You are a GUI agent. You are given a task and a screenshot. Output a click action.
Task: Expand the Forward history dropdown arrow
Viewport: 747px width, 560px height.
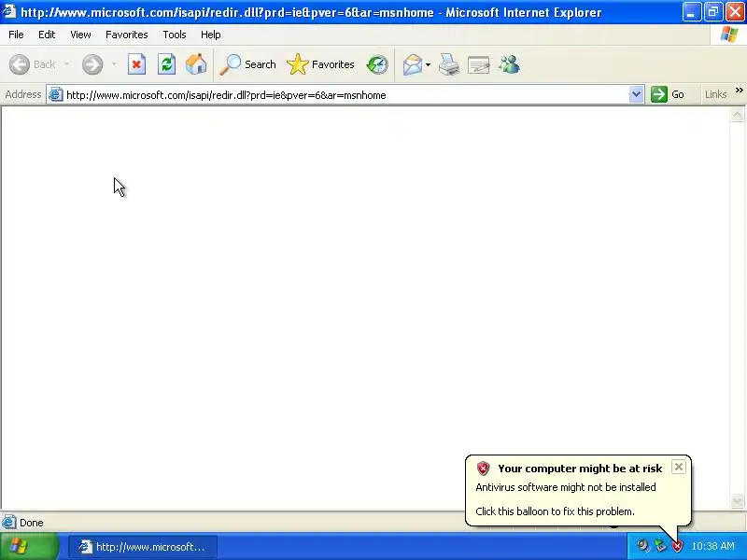[x=114, y=64]
